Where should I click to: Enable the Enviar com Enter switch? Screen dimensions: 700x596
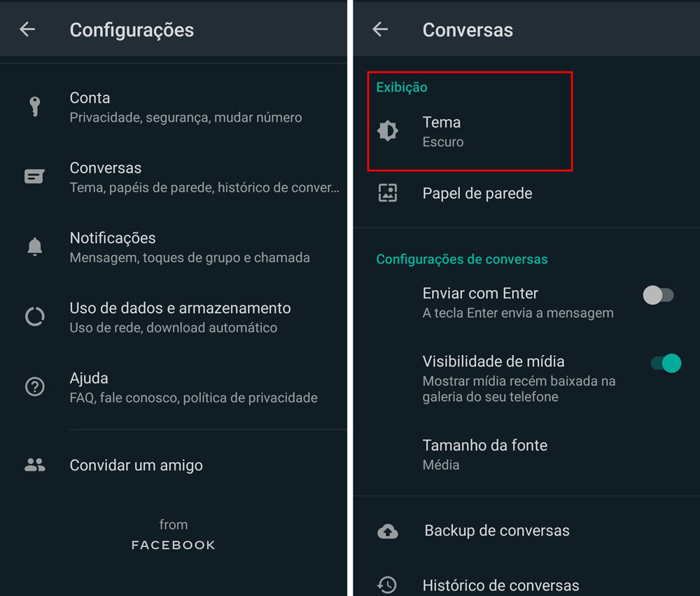(x=659, y=295)
